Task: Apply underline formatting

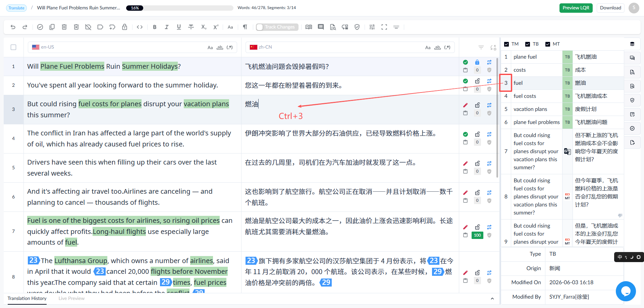Action: click(x=179, y=27)
